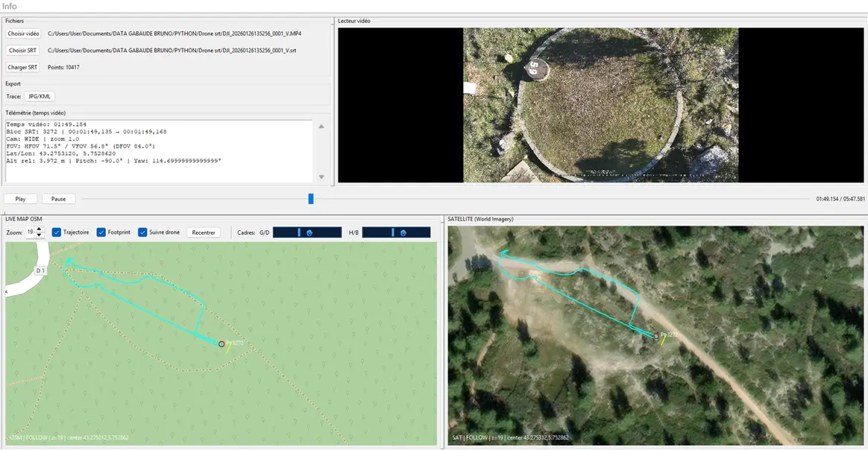Click the video timeline slider handle
Screen dimensions: 868x450
(x=311, y=199)
